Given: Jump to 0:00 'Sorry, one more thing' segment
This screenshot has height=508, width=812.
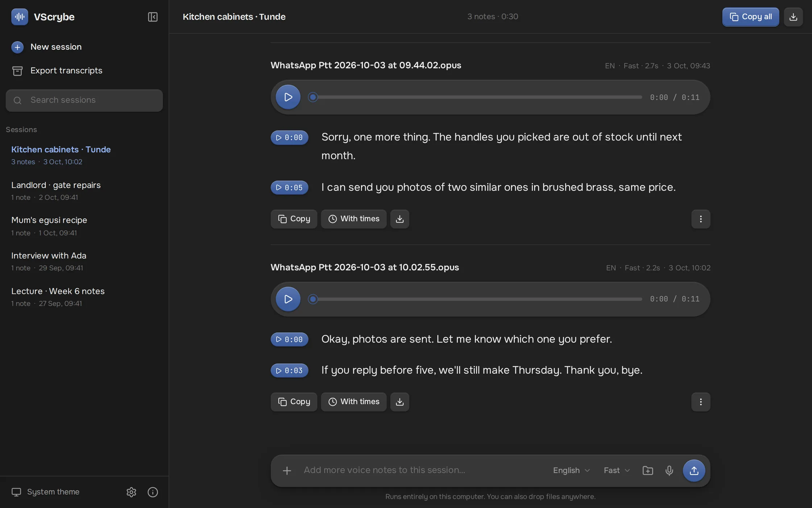Looking at the screenshot, I should [x=289, y=138].
